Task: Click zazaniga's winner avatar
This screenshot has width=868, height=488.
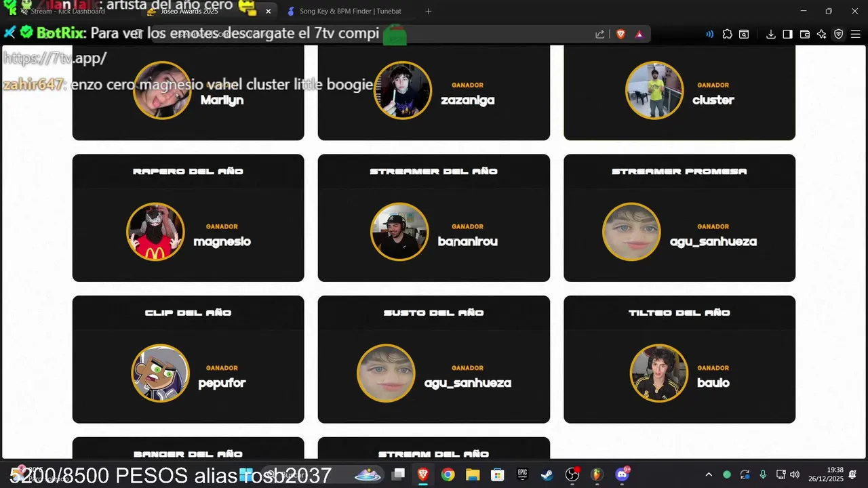Action: point(403,90)
